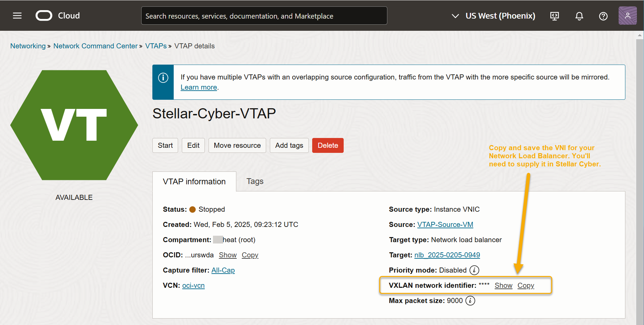Click the Priority mode info icon

[x=474, y=270]
